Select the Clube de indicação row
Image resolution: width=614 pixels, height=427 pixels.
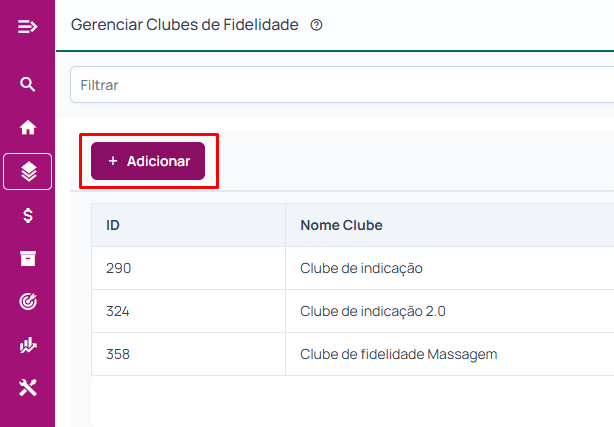pyautogui.click(x=353, y=268)
